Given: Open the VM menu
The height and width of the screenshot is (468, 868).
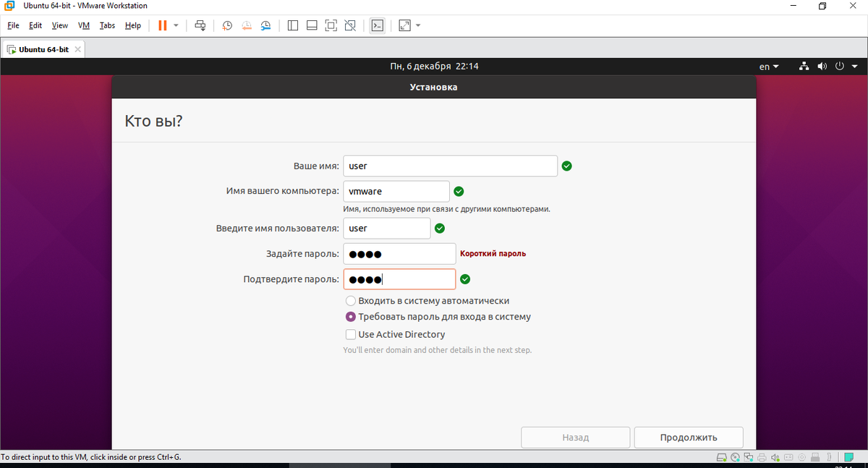Looking at the screenshot, I should tap(84, 25).
